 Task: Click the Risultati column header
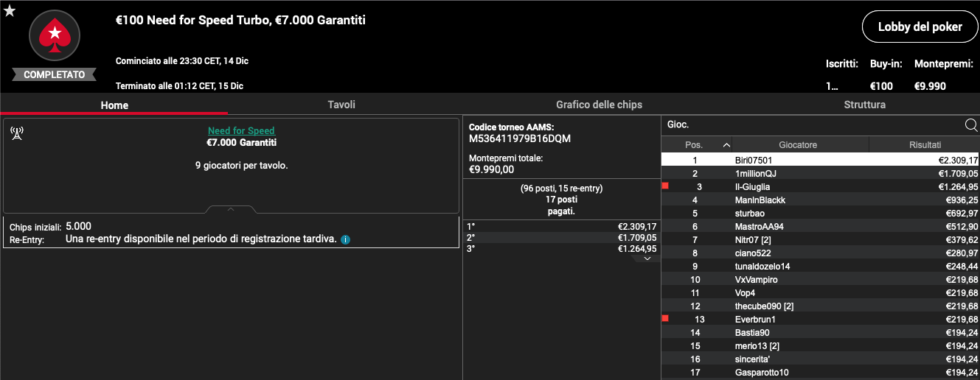(925, 145)
